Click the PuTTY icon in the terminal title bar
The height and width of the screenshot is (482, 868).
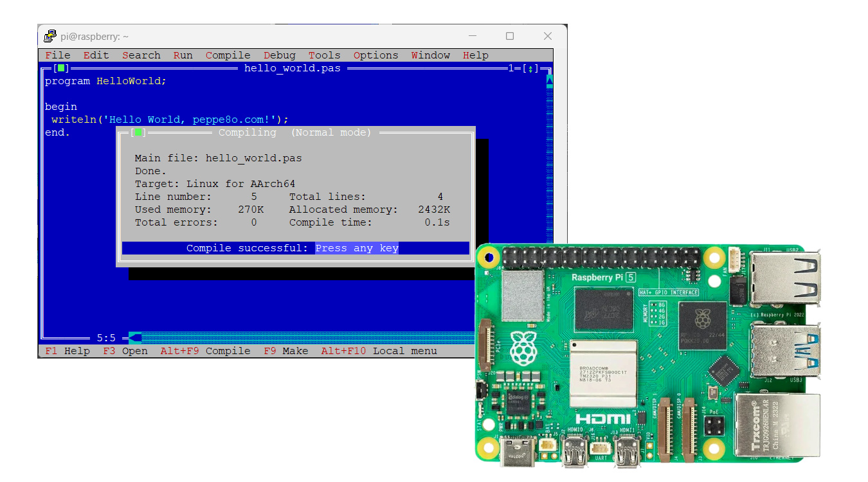[50, 36]
